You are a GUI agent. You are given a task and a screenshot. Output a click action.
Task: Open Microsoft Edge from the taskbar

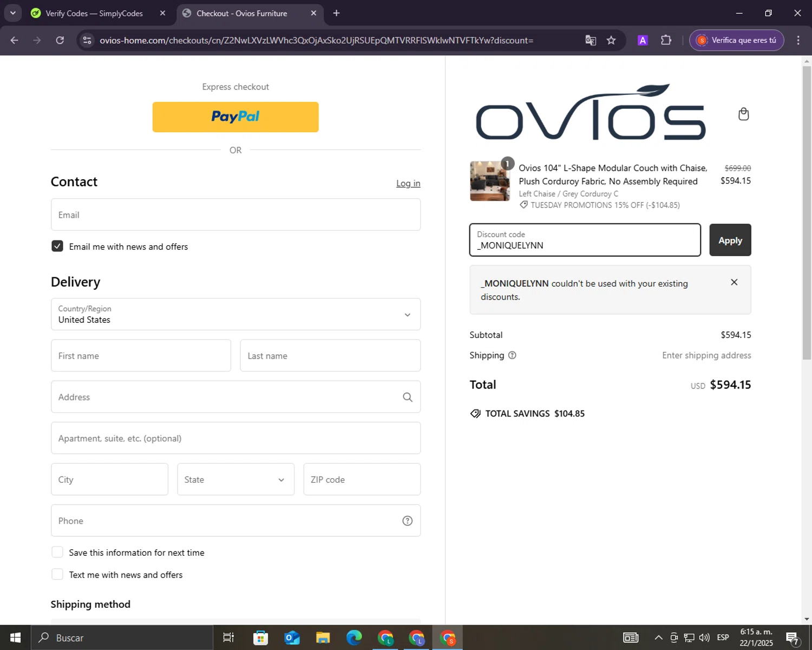pyautogui.click(x=354, y=638)
